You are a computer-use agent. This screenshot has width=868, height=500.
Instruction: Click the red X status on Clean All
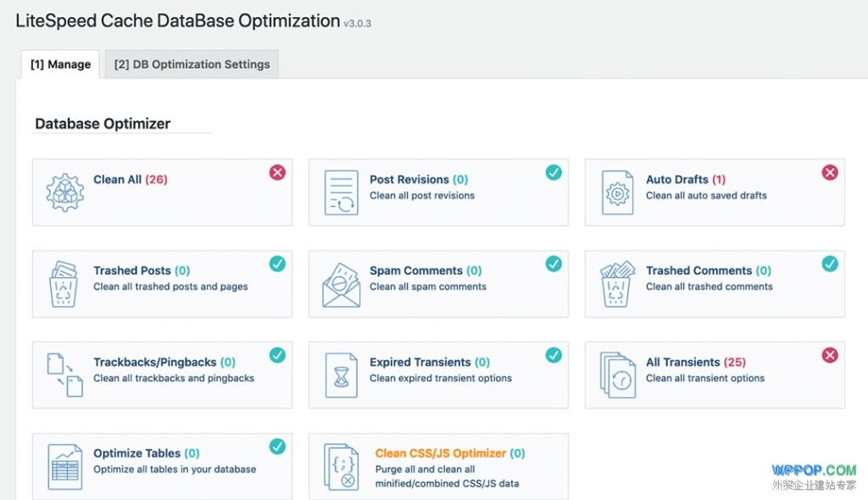(277, 173)
